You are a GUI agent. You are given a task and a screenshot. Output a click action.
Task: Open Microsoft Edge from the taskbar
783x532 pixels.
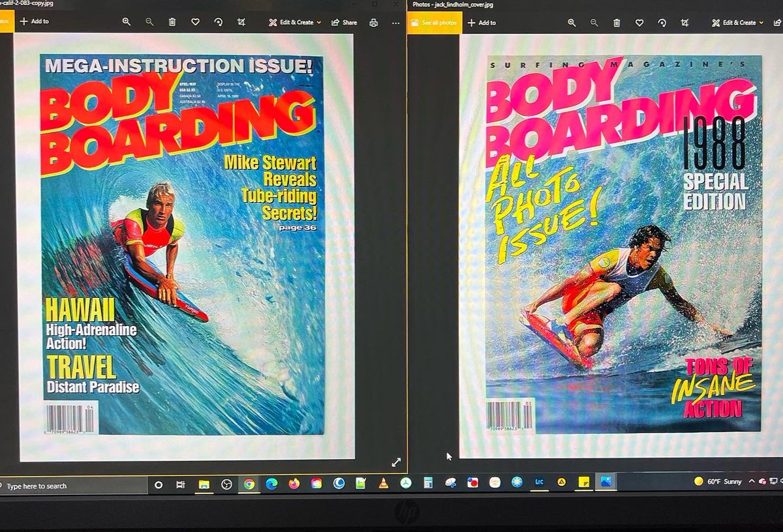point(271,484)
